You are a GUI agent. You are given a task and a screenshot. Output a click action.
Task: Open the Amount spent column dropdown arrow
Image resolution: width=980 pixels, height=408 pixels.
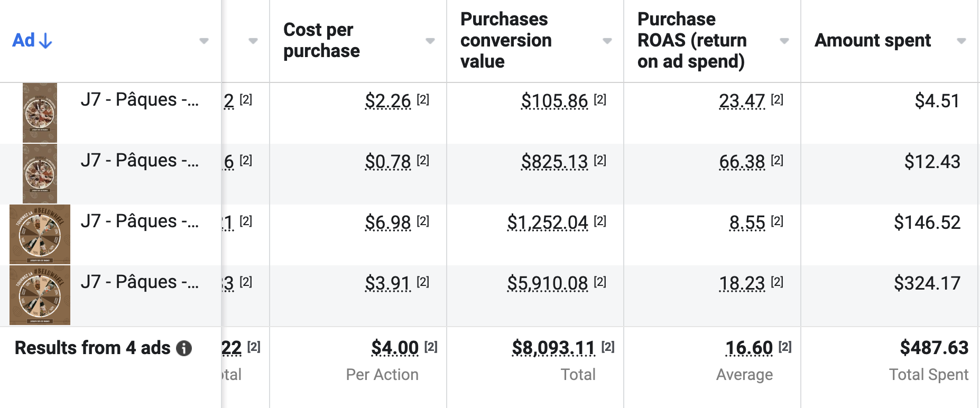click(x=961, y=41)
